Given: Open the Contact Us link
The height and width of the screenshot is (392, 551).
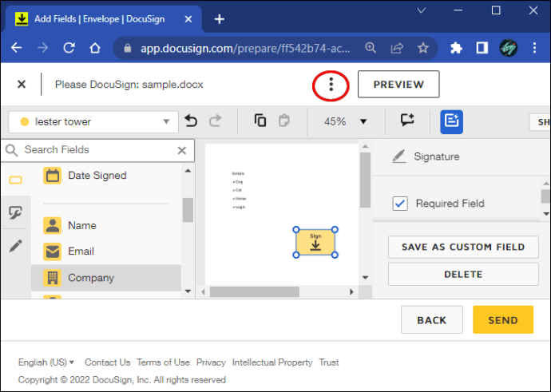Looking at the screenshot, I should pos(107,362).
